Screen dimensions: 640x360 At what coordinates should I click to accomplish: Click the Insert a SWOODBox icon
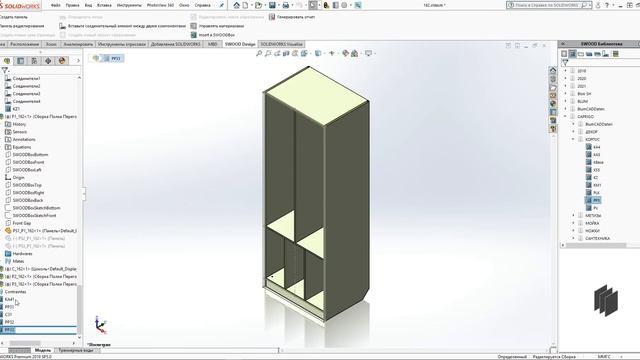tap(193, 35)
